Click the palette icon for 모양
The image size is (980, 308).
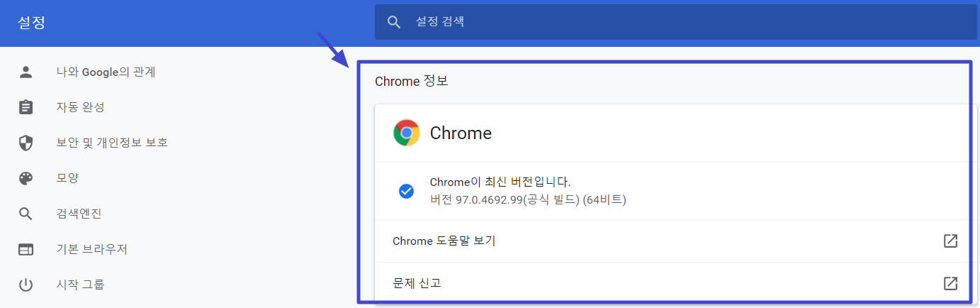click(x=26, y=178)
